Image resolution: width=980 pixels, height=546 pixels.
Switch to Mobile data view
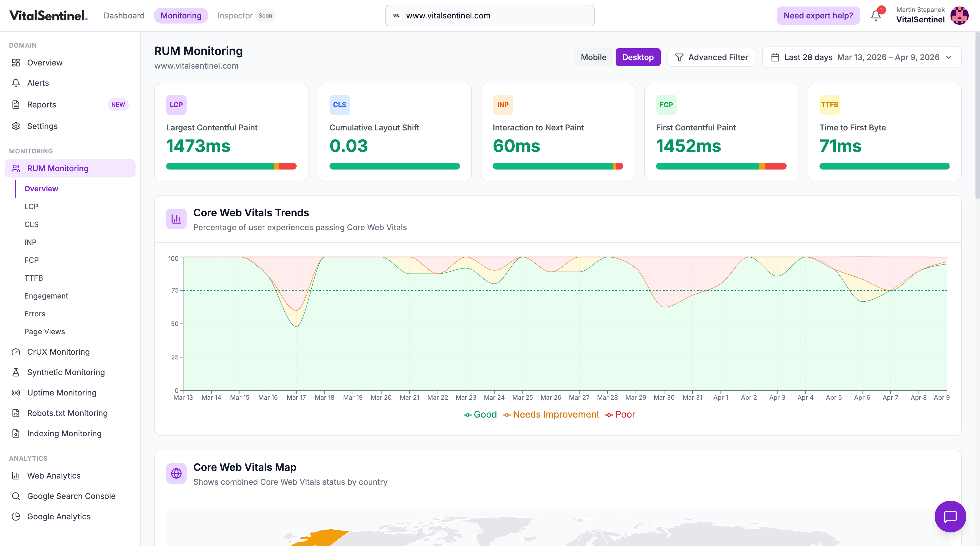coord(594,57)
